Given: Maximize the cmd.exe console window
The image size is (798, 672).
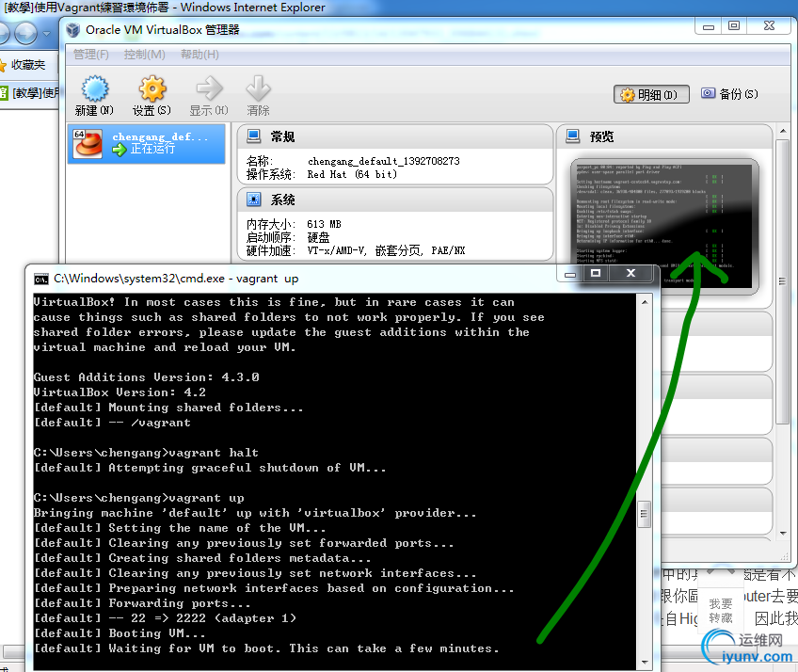Looking at the screenshot, I should (596, 273).
